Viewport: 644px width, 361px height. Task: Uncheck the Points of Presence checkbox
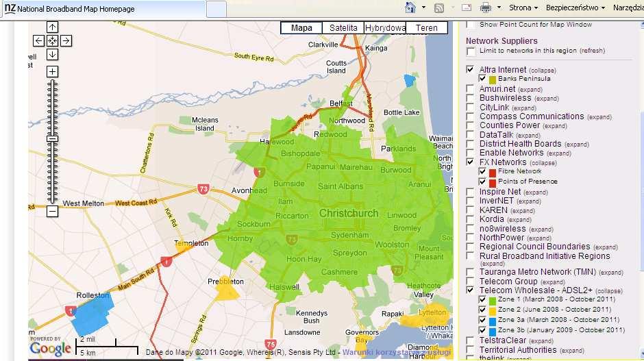click(x=482, y=182)
